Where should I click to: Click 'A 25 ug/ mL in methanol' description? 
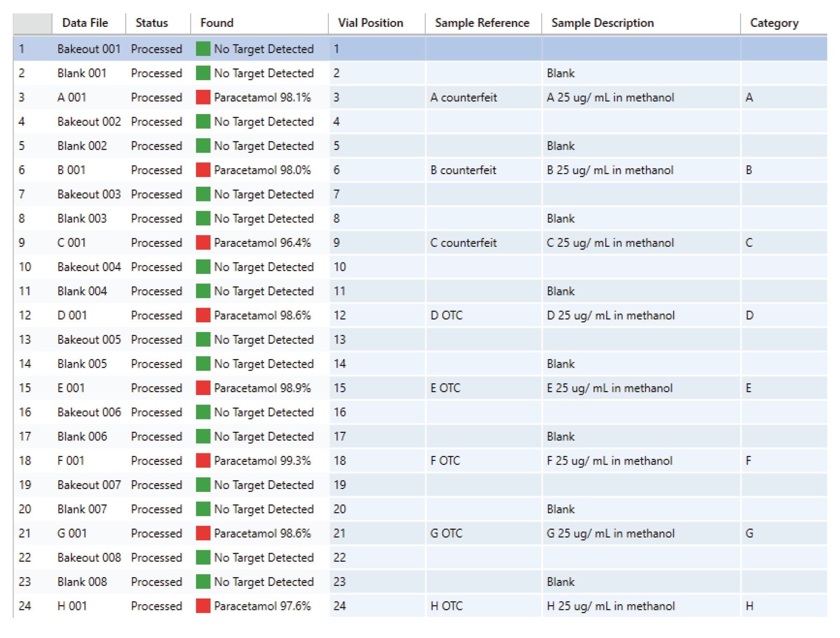611,97
